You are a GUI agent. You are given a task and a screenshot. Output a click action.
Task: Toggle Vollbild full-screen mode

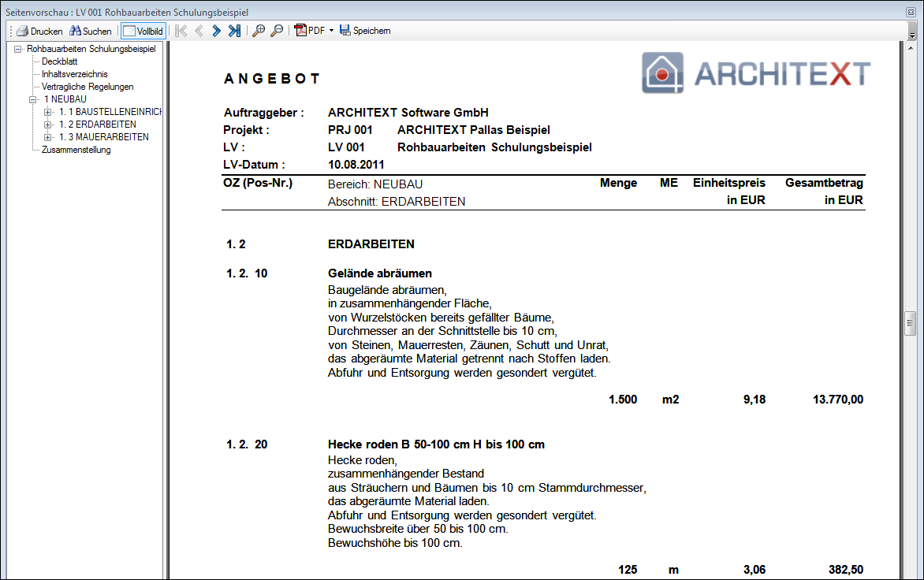143,31
